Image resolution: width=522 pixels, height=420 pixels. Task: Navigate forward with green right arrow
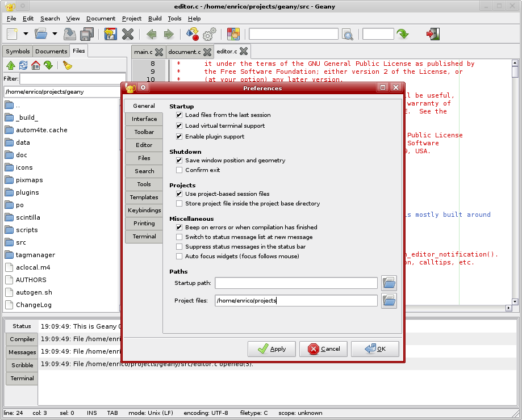[x=169, y=34]
